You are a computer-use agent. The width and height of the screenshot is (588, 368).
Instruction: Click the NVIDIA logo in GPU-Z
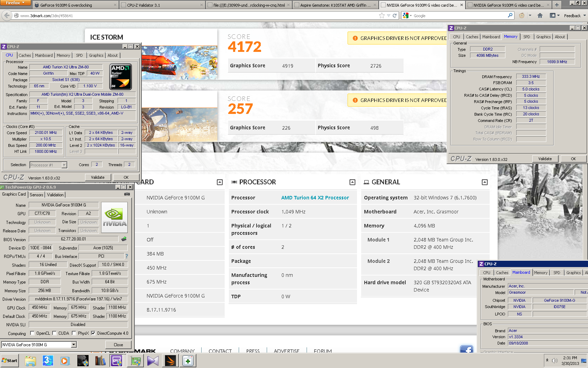[114, 218]
